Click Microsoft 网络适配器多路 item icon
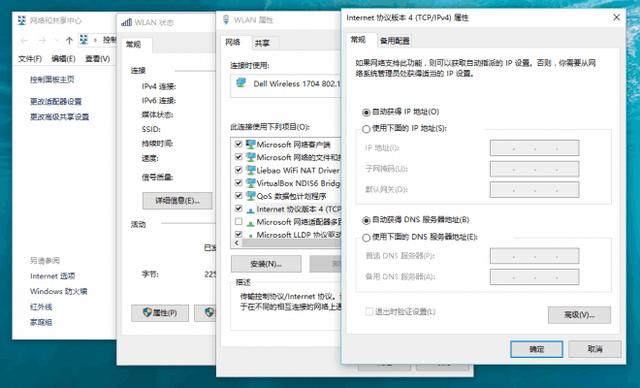 tap(251, 223)
